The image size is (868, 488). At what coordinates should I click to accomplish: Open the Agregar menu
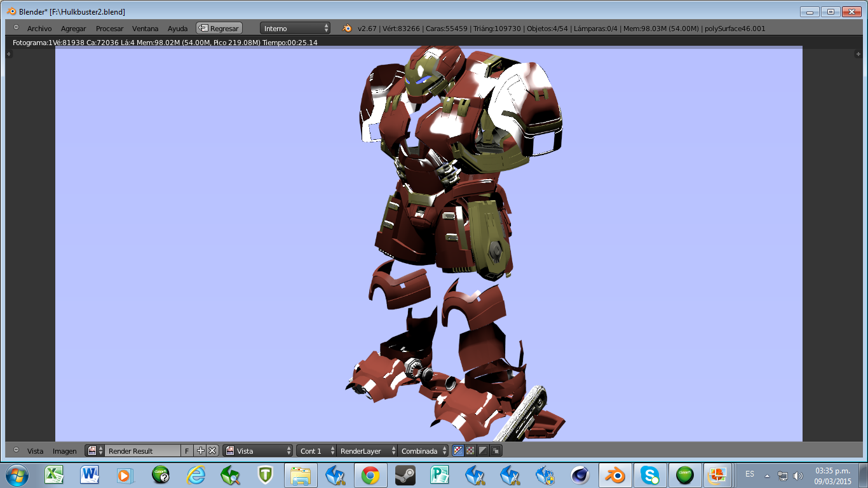point(74,28)
